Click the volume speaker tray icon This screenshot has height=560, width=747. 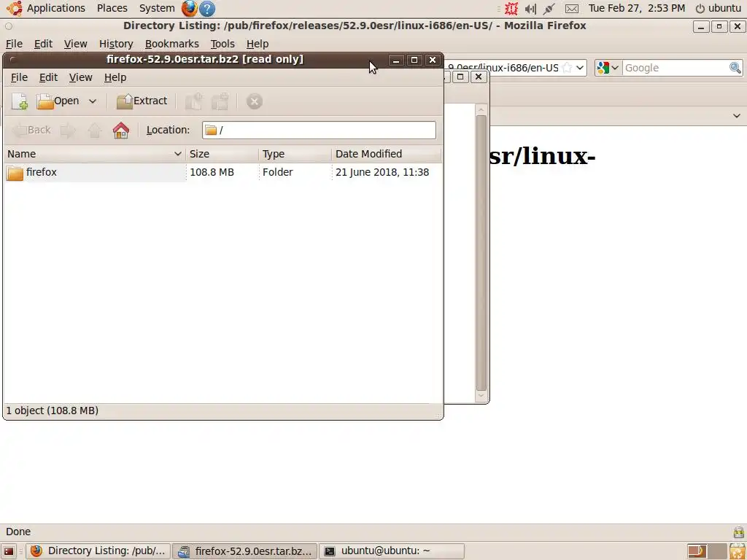pyautogui.click(x=530, y=9)
